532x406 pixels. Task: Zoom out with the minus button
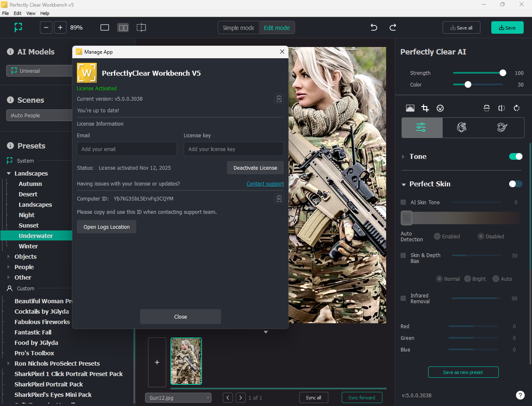tap(46, 27)
